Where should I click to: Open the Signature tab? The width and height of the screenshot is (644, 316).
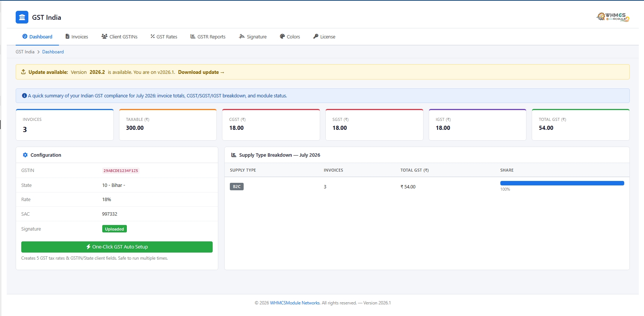click(253, 37)
